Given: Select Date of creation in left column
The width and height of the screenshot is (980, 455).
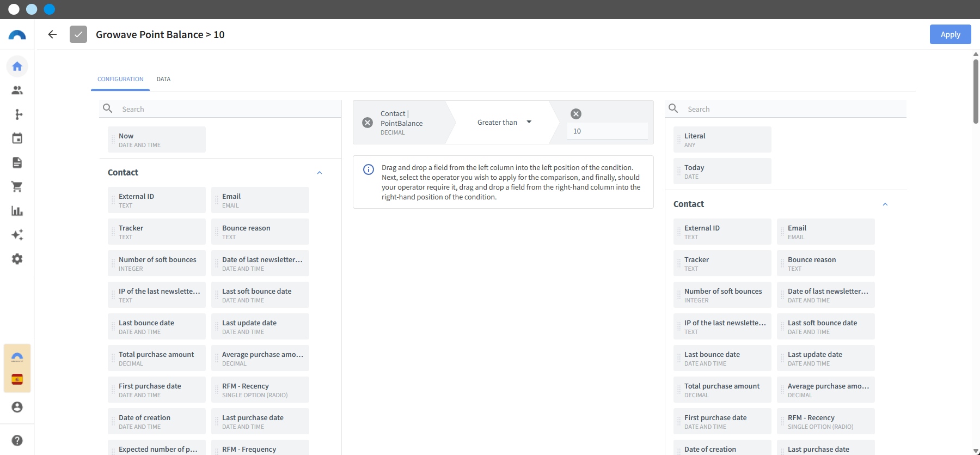Looking at the screenshot, I should point(157,421).
